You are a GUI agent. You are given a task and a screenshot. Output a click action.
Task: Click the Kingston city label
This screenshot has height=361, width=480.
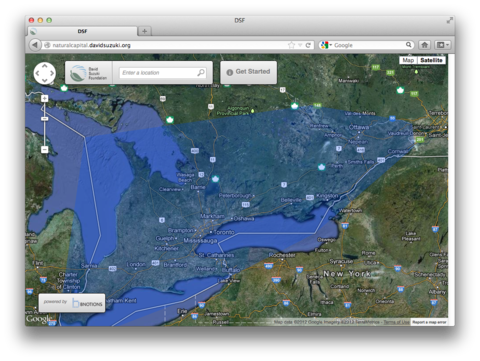point(327,196)
